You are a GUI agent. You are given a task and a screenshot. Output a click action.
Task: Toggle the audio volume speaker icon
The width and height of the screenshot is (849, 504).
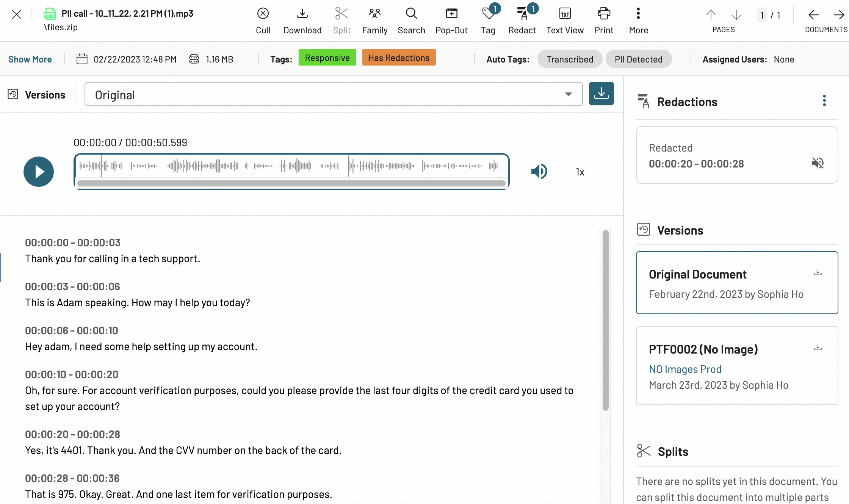(539, 171)
